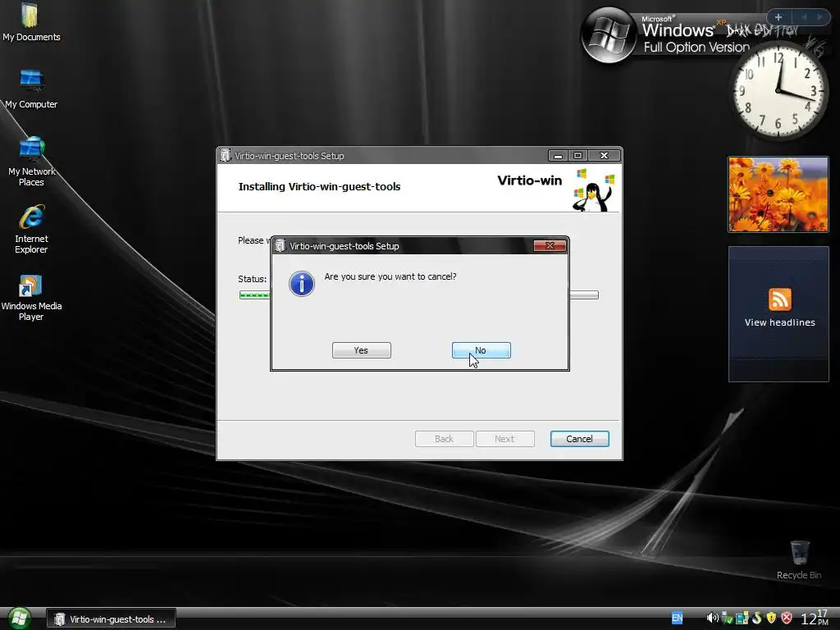Confirm cancel with the Yes button
Screen dimensions: 840x630
362,350
